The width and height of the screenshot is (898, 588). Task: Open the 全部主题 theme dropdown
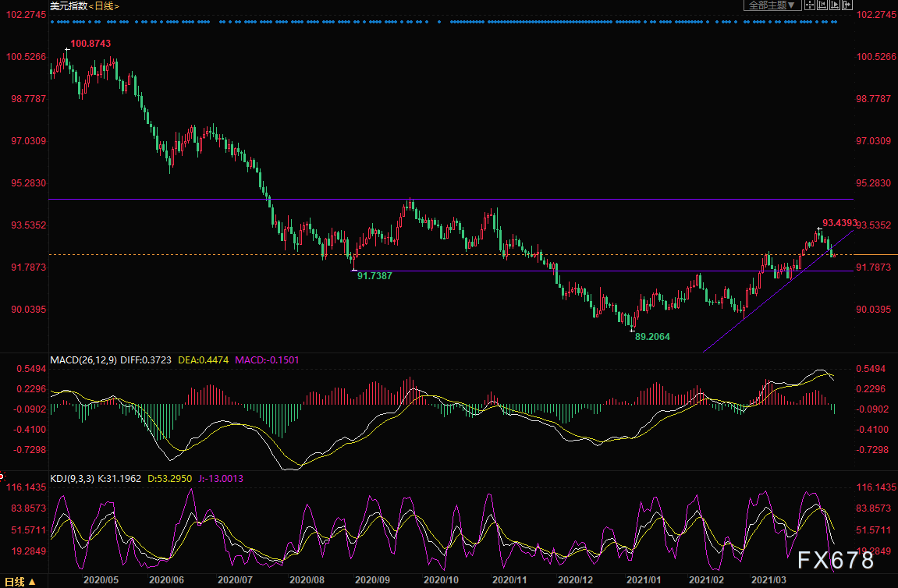772,5
